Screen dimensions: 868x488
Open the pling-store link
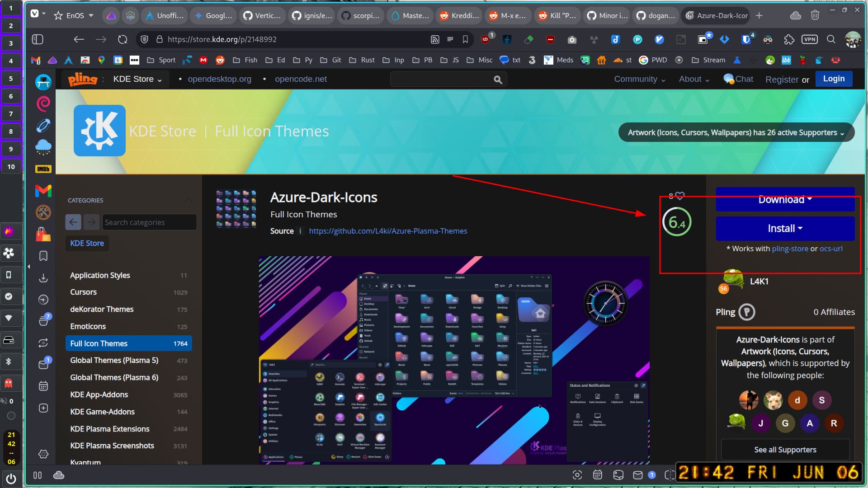pos(790,249)
